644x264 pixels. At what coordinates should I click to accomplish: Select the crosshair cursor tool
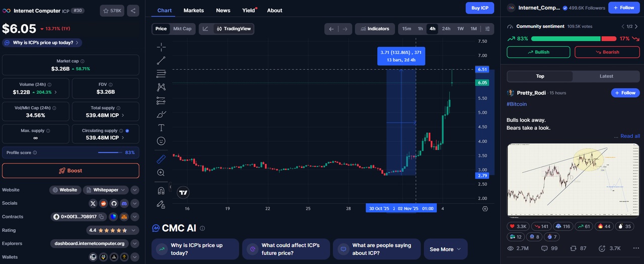click(161, 47)
